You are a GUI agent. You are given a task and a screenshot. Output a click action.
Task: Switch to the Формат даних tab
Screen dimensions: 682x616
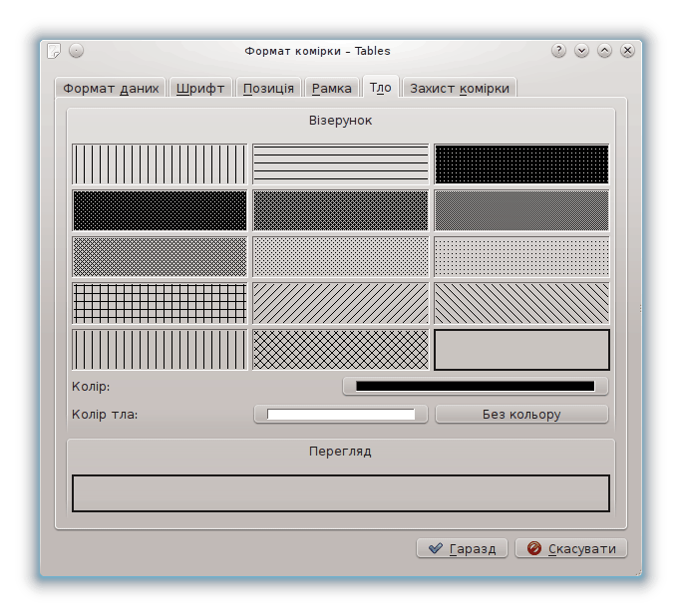[111, 88]
